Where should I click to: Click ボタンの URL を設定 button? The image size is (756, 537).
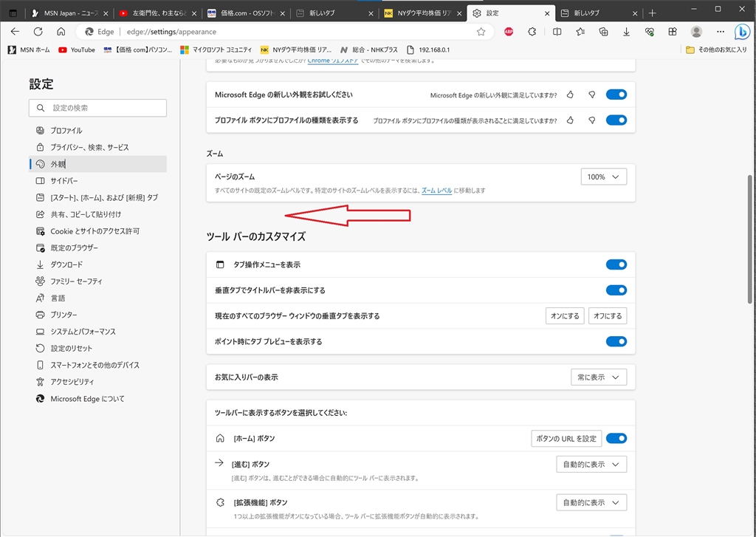click(x=566, y=438)
